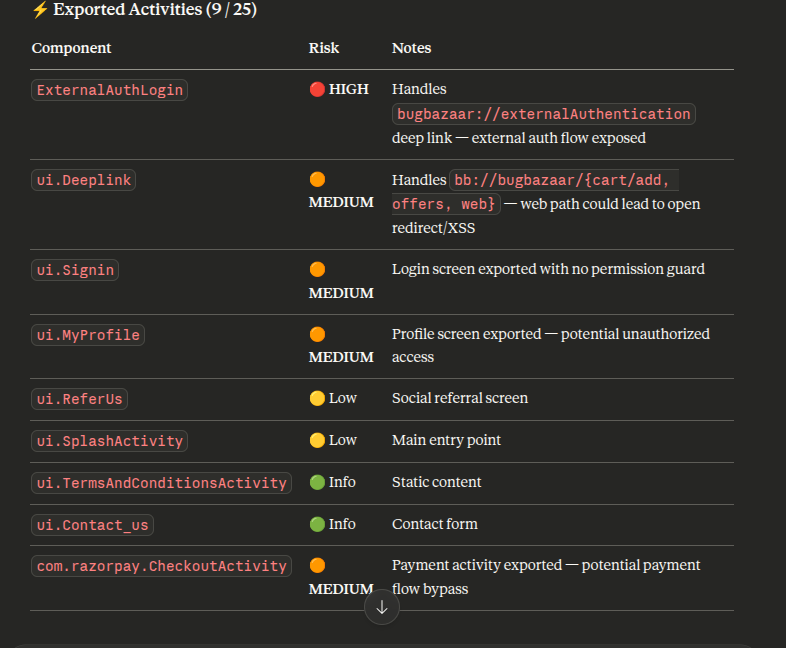The image size is (786, 648).
Task: Click the com.razorpay.CheckoutActivity code chip
Action: coord(161,566)
